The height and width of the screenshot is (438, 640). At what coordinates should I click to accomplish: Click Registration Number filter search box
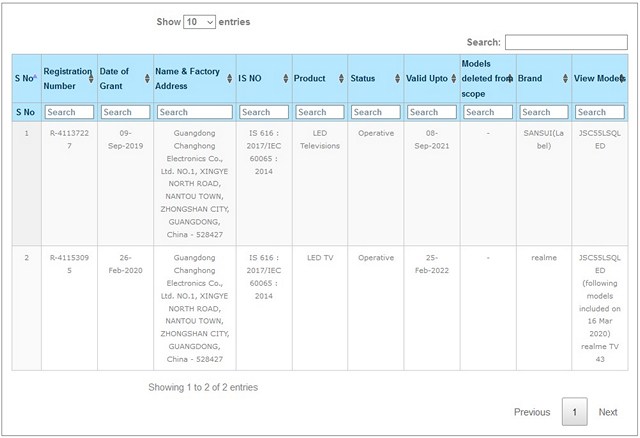[x=69, y=112]
